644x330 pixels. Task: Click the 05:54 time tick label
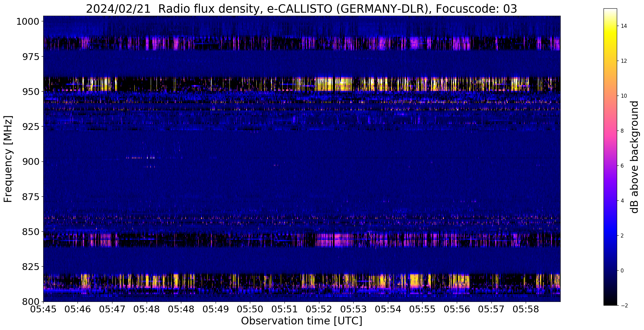click(388, 309)
